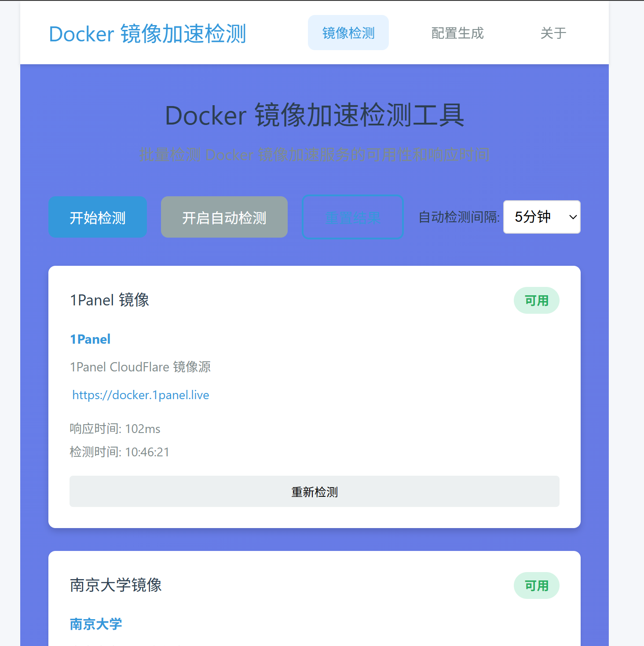Click the Docker 镜像加速检测工具 main heading

pos(314,115)
